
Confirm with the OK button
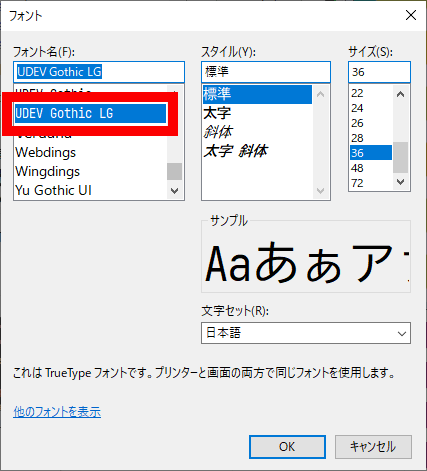tap(287, 447)
